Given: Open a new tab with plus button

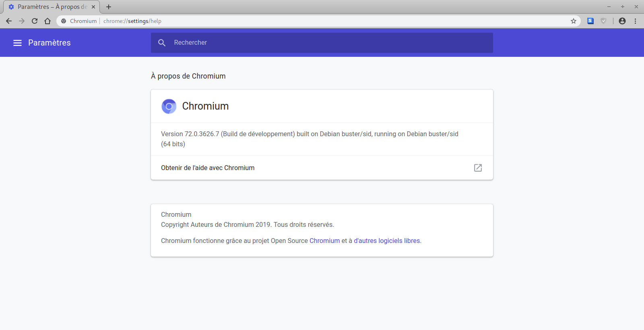Looking at the screenshot, I should click(109, 7).
